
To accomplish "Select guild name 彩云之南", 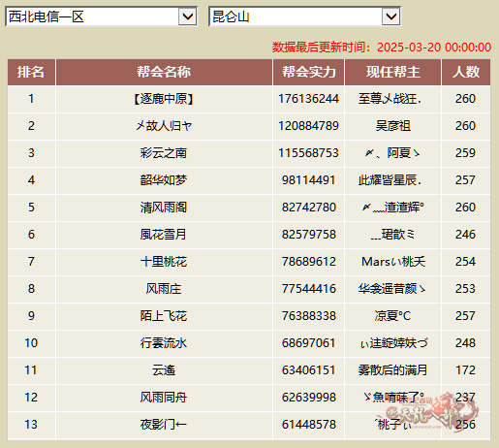I will [164, 153].
